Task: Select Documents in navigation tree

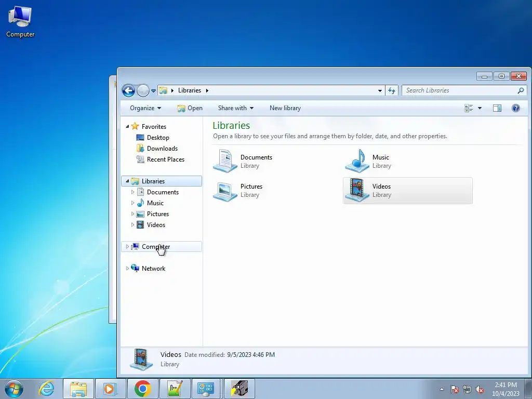Action: pyautogui.click(x=163, y=192)
